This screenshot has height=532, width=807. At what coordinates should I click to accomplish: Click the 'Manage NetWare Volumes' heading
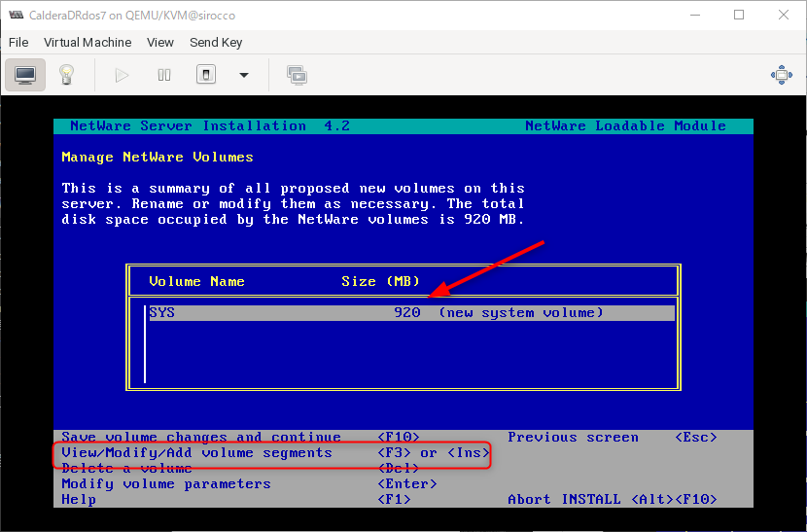[x=158, y=157]
